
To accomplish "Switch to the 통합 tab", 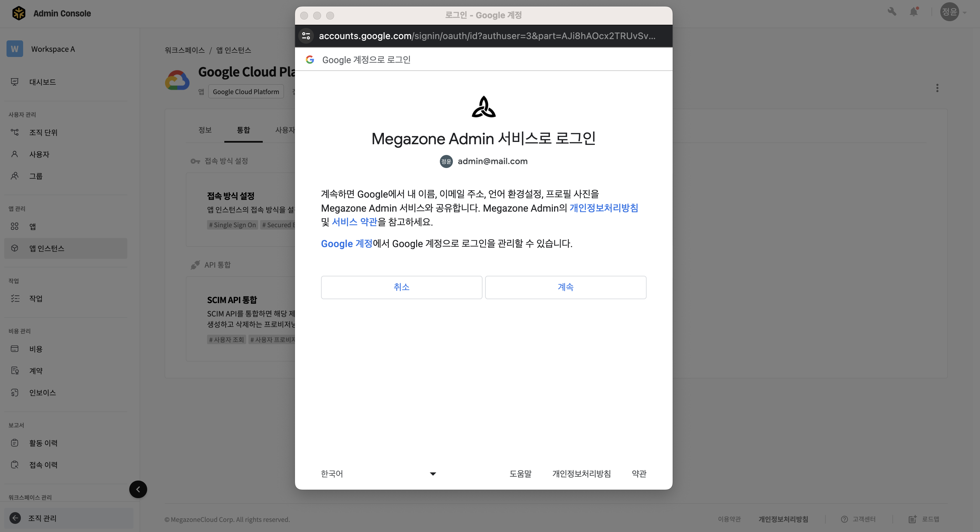I will click(x=244, y=130).
